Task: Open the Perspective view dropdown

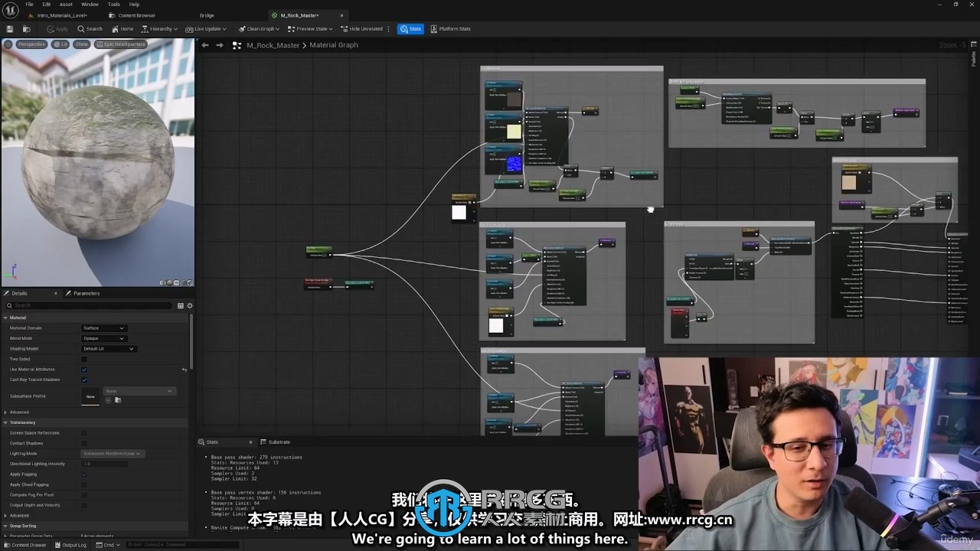Action: click(31, 44)
